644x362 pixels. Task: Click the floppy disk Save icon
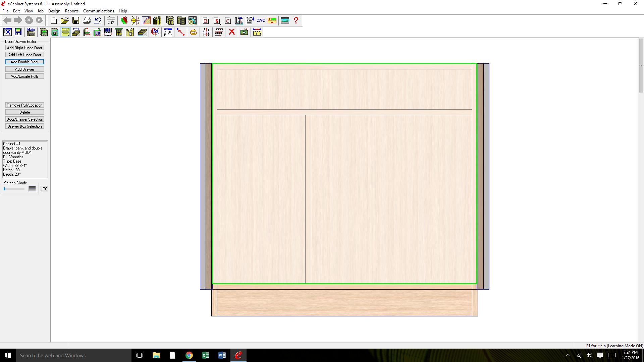point(76,20)
